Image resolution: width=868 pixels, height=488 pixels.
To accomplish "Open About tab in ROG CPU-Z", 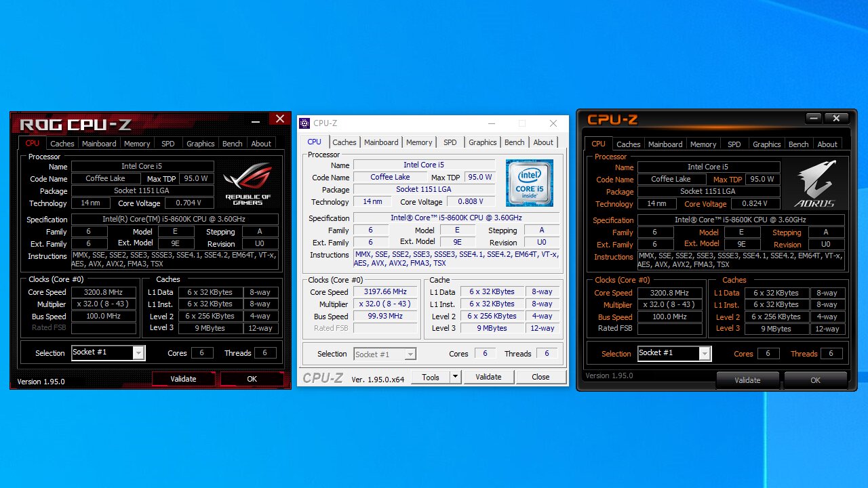I will click(x=261, y=144).
